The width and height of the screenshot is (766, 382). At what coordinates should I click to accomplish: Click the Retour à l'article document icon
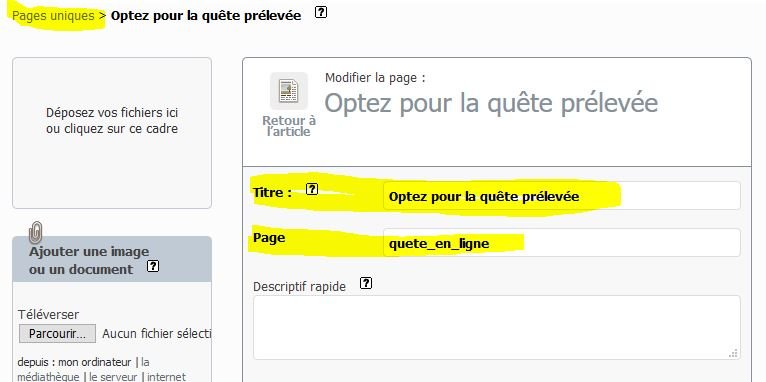coord(289,90)
